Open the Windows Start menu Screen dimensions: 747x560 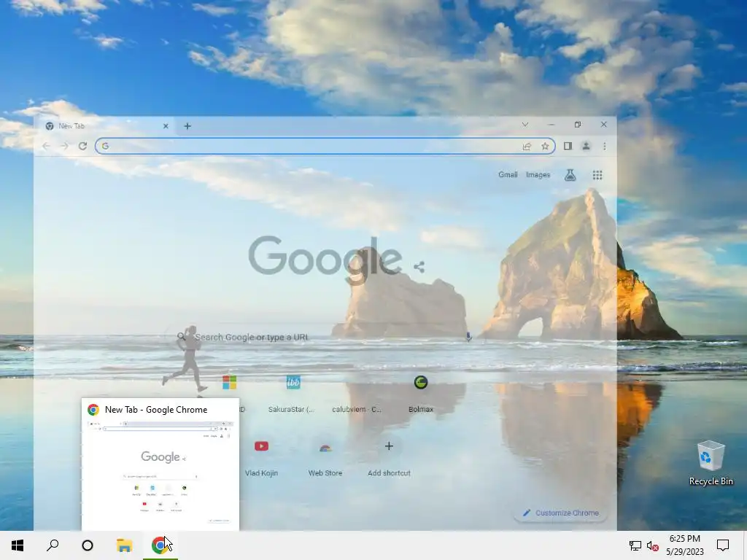pyautogui.click(x=18, y=545)
